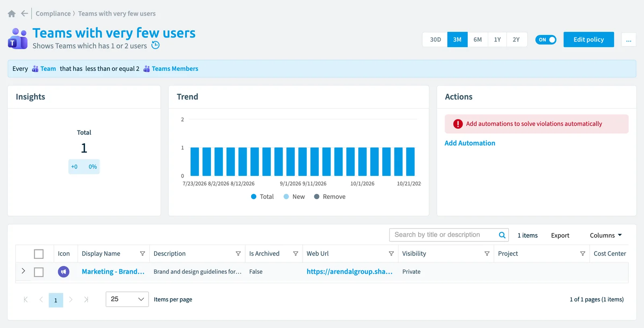Viewport: 644px width, 328px height.
Task: Click the Add Automation link
Action: click(470, 143)
